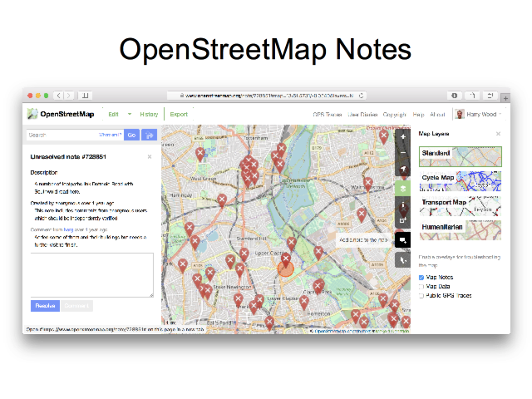Toggle the Map Notes overlay checkbox
This screenshot has width=532, height=399.
421,278
